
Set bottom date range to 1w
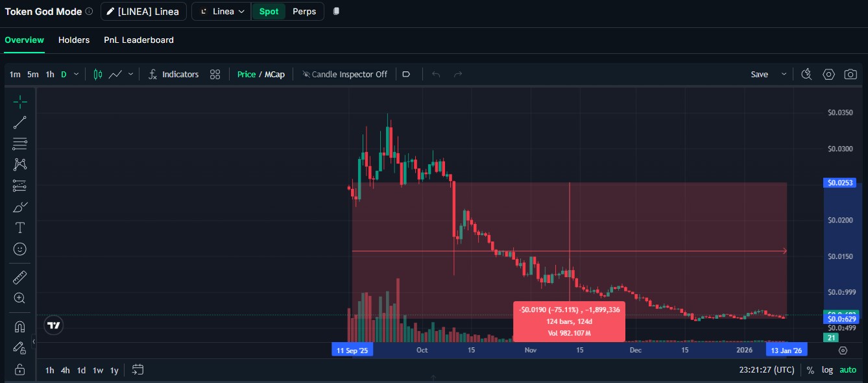pyautogui.click(x=98, y=371)
